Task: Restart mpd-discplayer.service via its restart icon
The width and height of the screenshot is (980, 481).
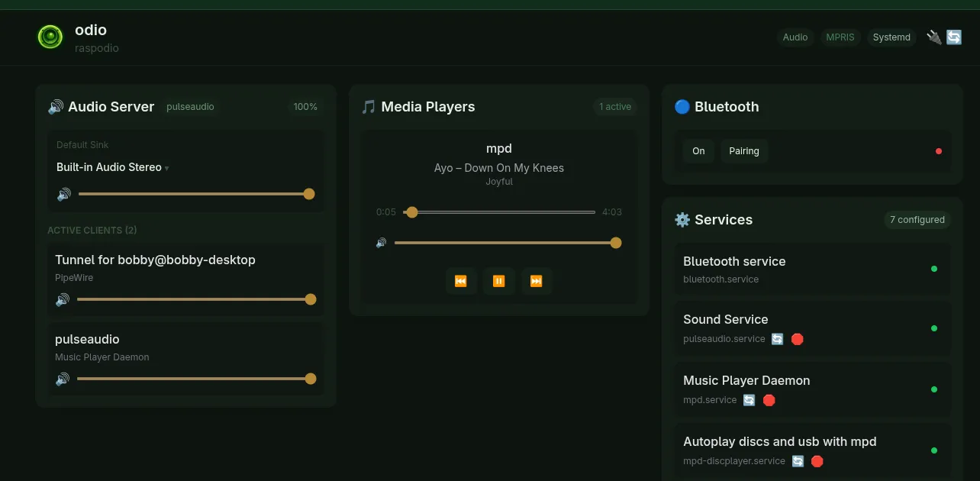Action: pos(798,461)
